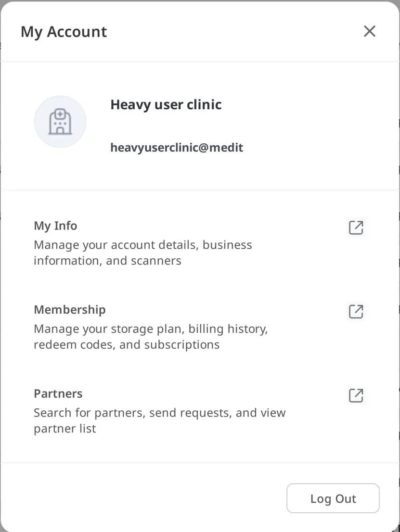Select the Partners heading

[58, 393]
